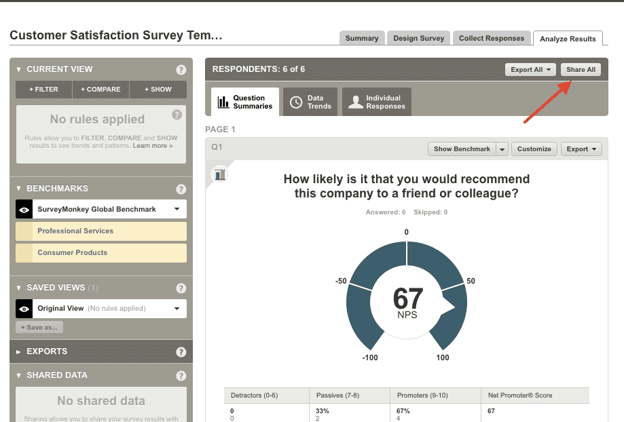
Task: Click the Shared Data help icon
Action: pyautogui.click(x=181, y=376)
